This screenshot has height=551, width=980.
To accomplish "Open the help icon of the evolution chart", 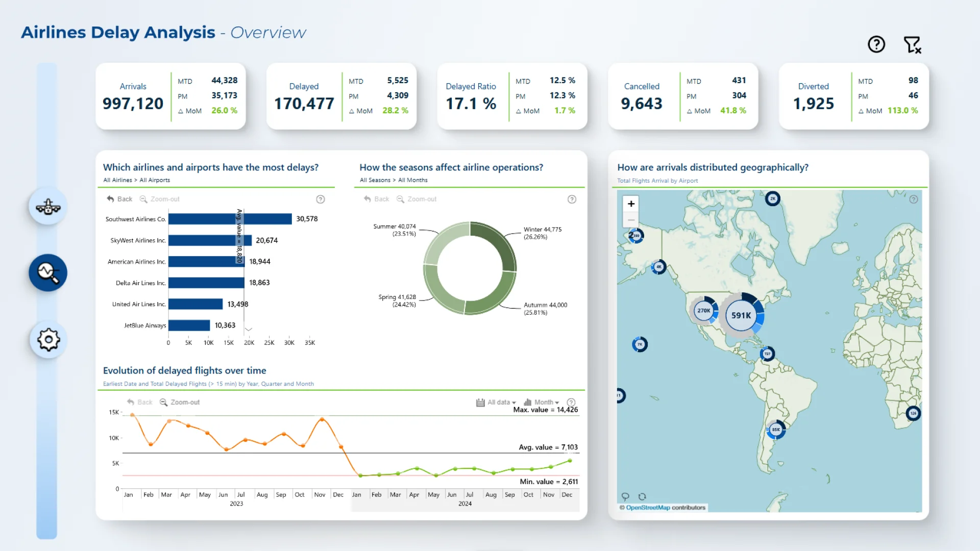I will tap(572, 402).
